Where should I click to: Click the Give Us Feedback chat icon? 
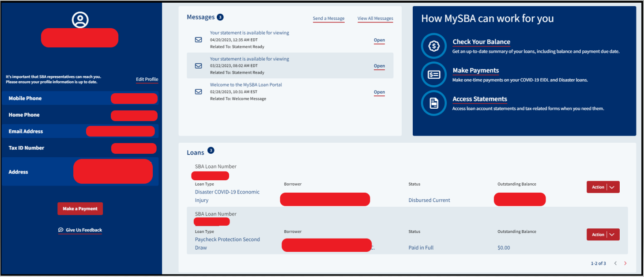point(61,230)
